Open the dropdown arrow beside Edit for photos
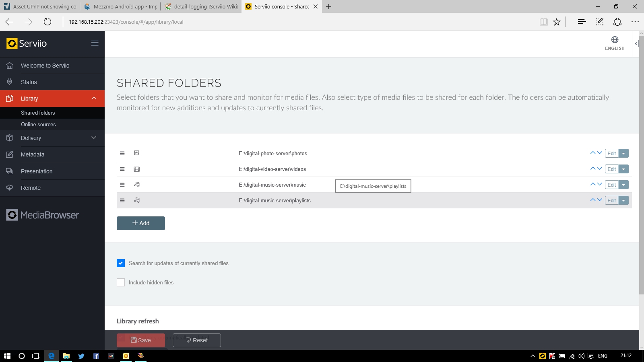This screenshot has height=362, width=644. [623, 154]
